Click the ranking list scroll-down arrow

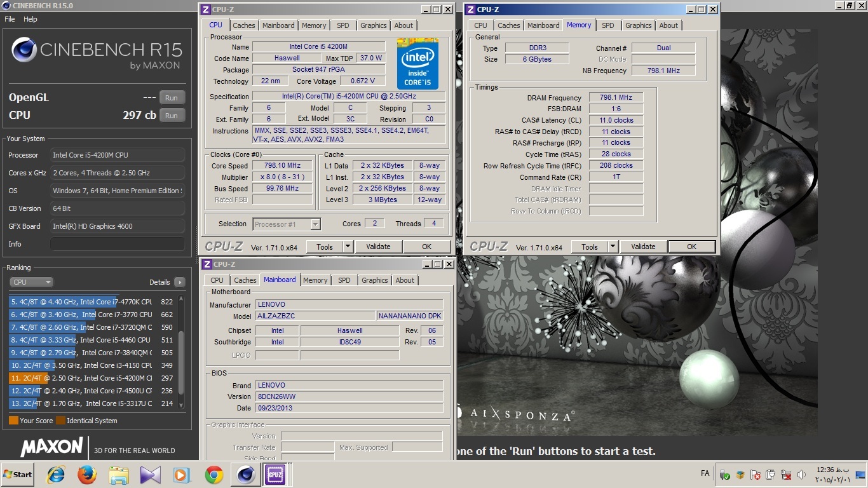[181, 405]
